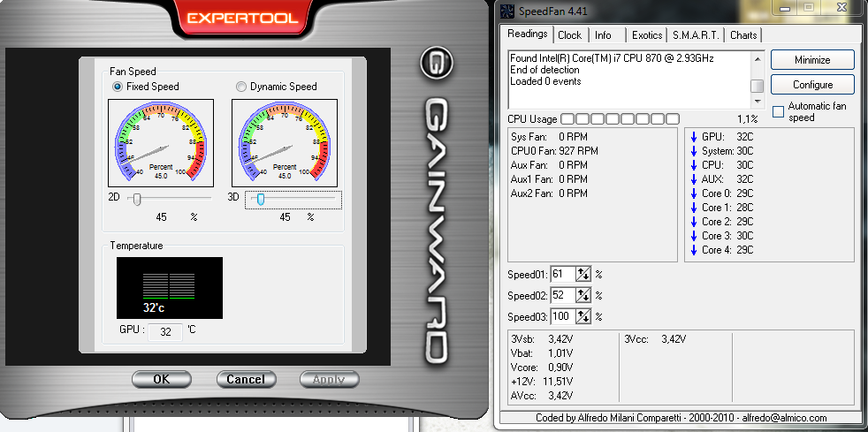Click 'Found Intel(R) Core(TM) i7' log line
868x432 pixels.
612,58
